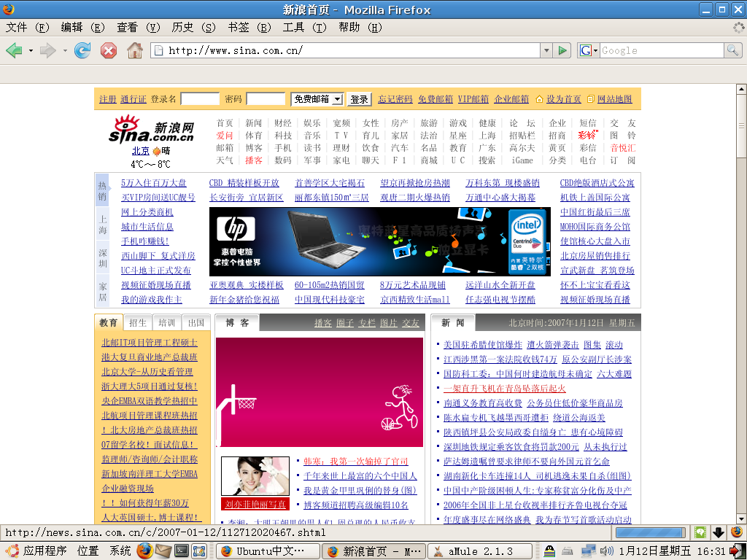
Task: Click the Sina logo image
Action: 151,129
